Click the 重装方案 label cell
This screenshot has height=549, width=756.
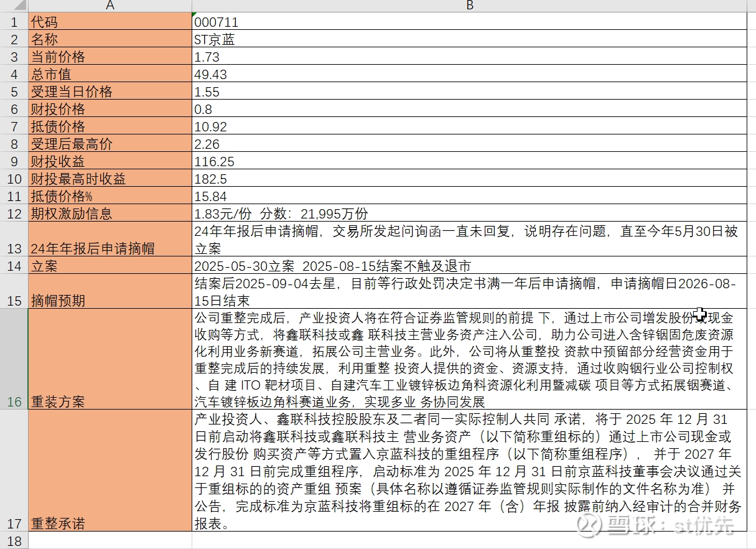[x=110, y=359]
